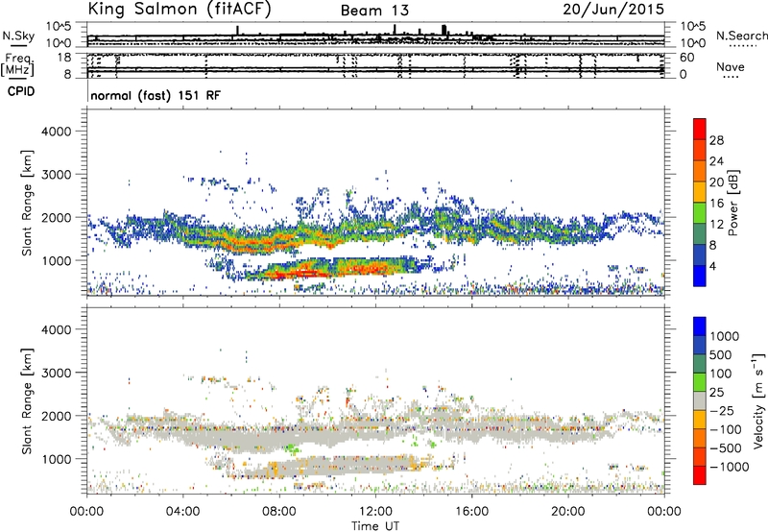Click the yellow 16-20 dB power swatch
768x532 pixels.
(x=700, y=191)
